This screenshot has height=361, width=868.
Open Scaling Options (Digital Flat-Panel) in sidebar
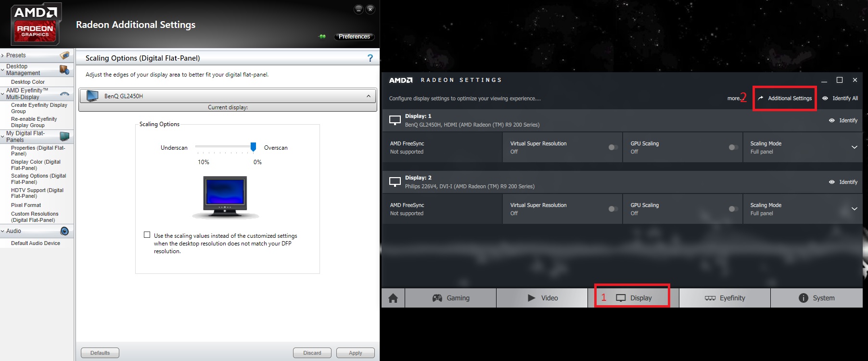[x=38, y=179]
